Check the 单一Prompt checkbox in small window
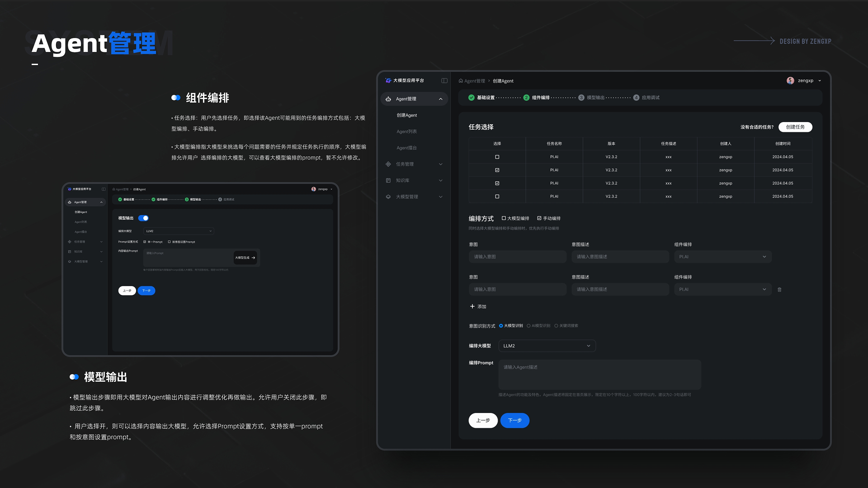The width and height of the screenshot is (868, 488). (x=145, y=242)
